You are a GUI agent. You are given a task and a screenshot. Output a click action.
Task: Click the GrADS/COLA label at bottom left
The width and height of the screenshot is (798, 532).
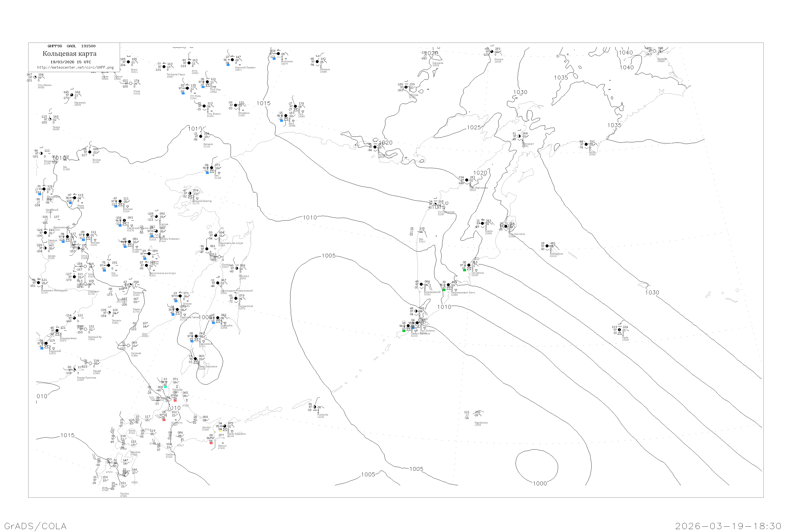35,526
